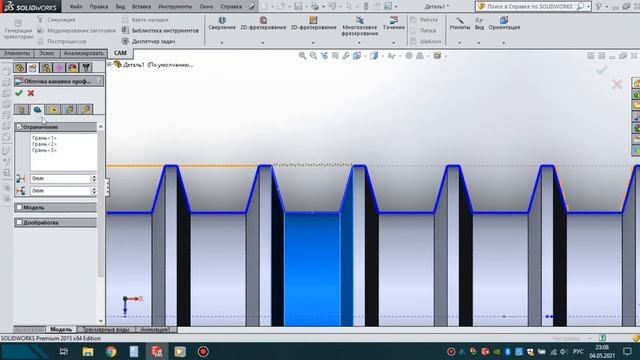The width and height of the screenshot is (640, 360).
Task: Open the Справка menu
Action: point(231,7)
